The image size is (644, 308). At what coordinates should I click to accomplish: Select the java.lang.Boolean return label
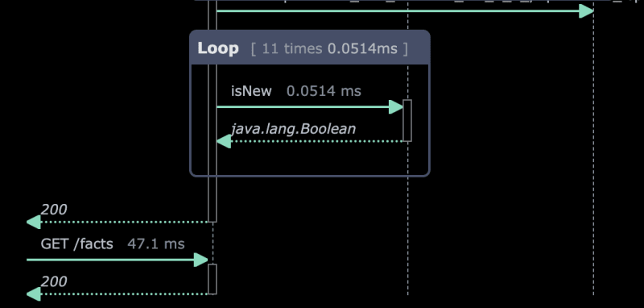click(x=293, y=129)
